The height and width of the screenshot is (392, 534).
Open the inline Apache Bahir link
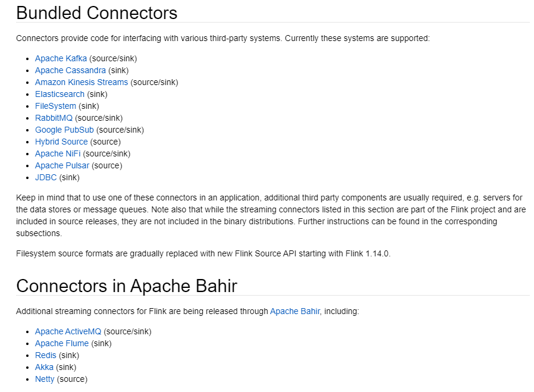(x=295, y=312)
